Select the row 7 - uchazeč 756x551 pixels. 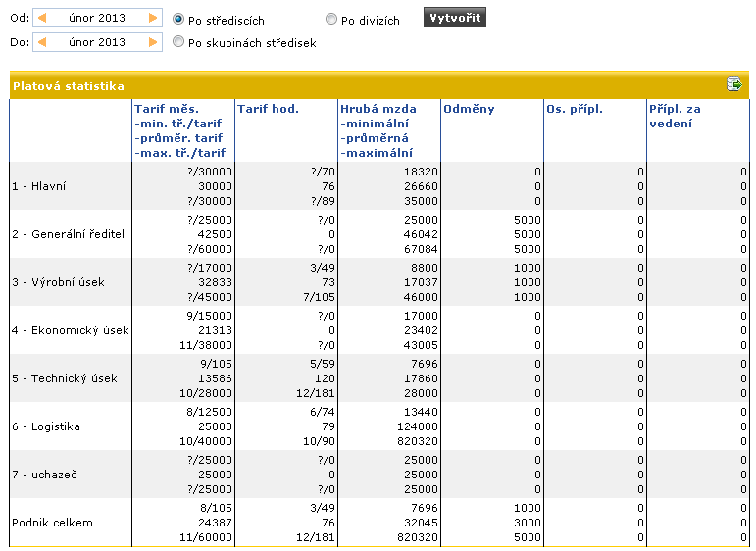[379, 475]
